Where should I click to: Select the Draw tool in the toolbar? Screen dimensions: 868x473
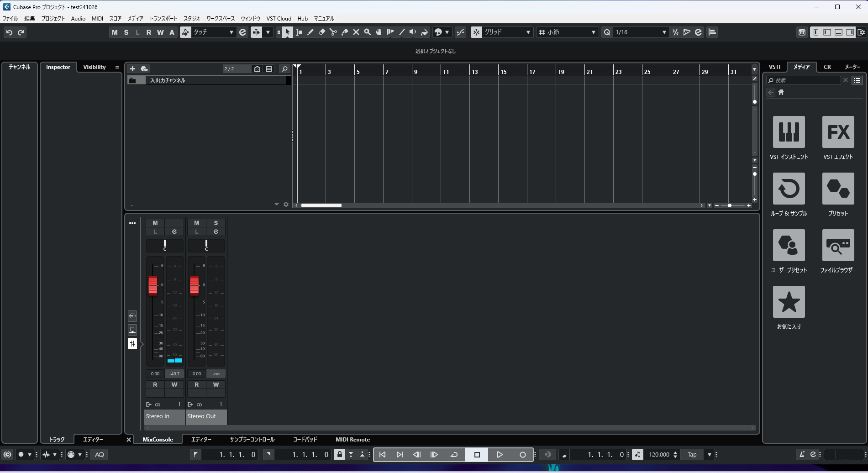pyautogui.click(x=310, y=32)
